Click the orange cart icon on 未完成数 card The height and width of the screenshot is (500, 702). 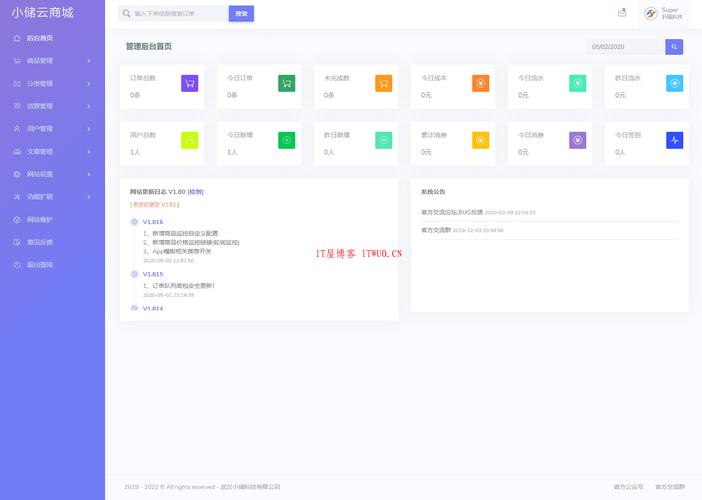[x=383, y=83]
